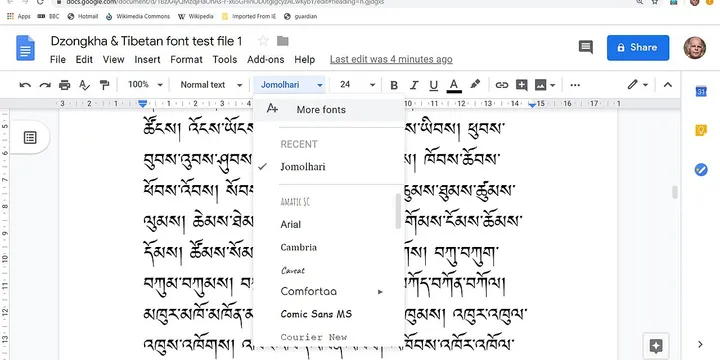Open Google Keep side panel
Viewport: 720px width, 360px height.
[x=700, y=130]
